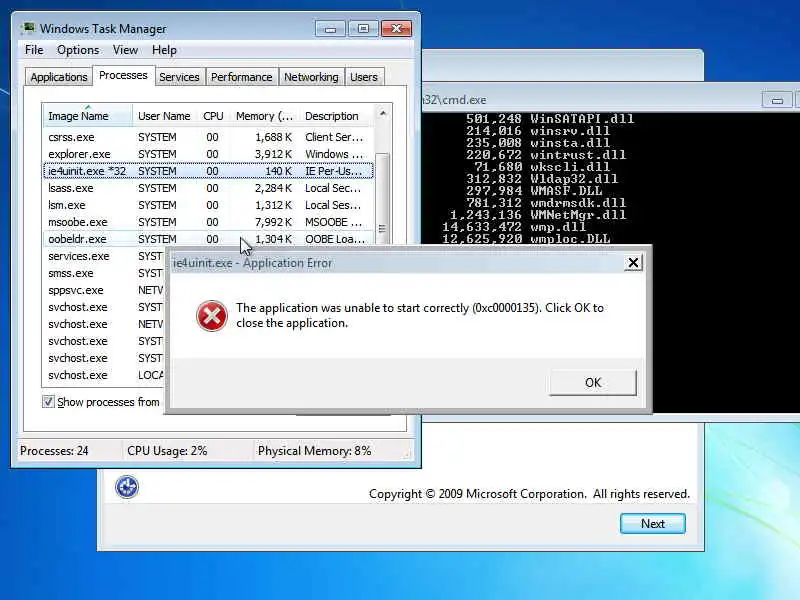The image size is (800, 600).
Task: Sort by Memory column header
Action: pos(264,116)
